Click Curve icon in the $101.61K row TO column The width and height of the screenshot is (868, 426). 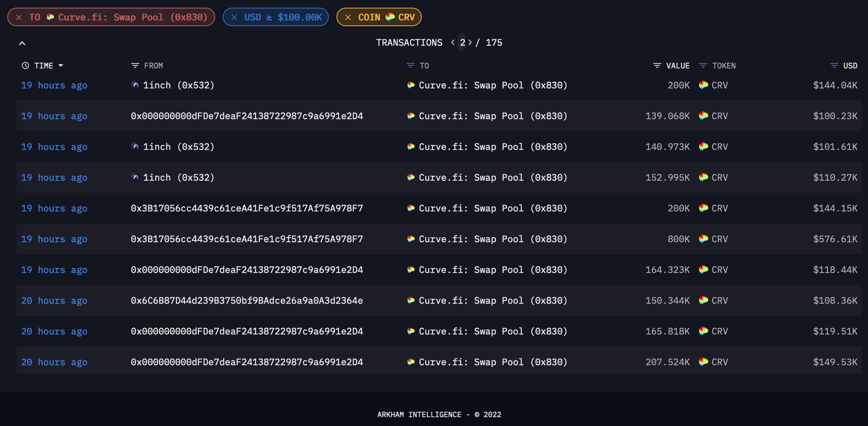pyautogui.click(x=411, y=146)
